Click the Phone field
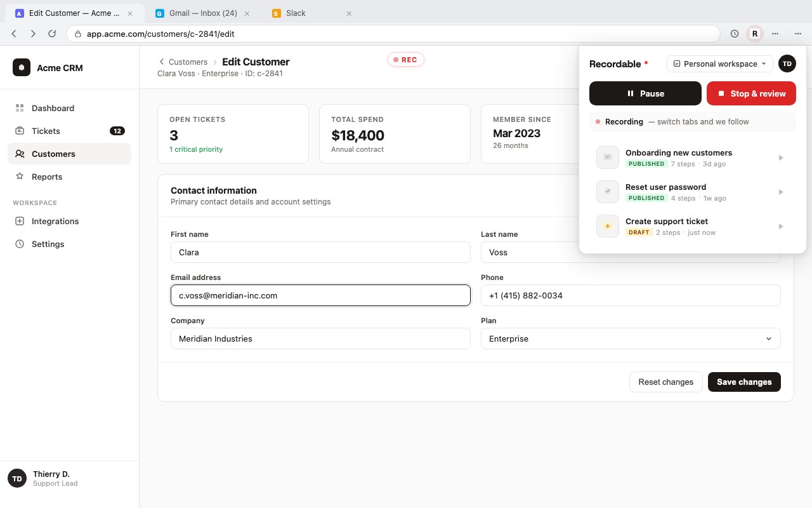The height and width of the screenshot is (508, 812). (x=631, y=295)
